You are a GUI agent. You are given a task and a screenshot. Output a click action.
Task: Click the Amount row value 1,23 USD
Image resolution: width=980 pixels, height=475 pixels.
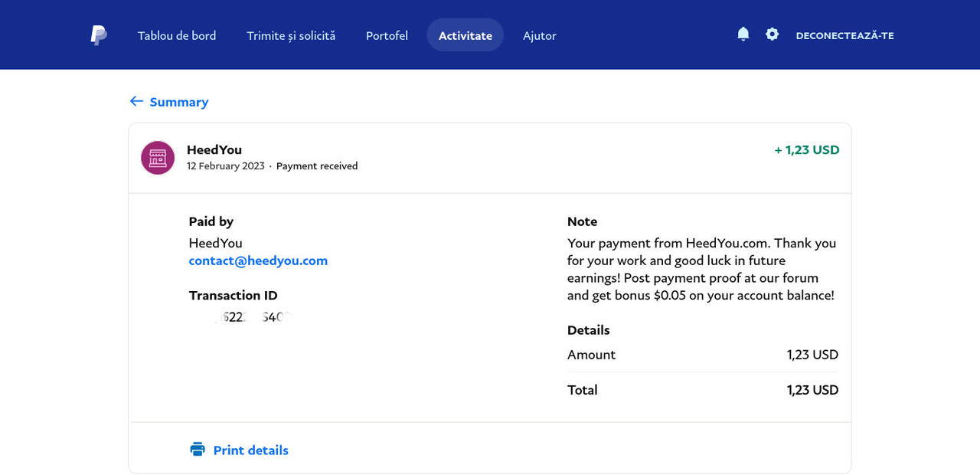pyautogui.click(x=813, y=355)
